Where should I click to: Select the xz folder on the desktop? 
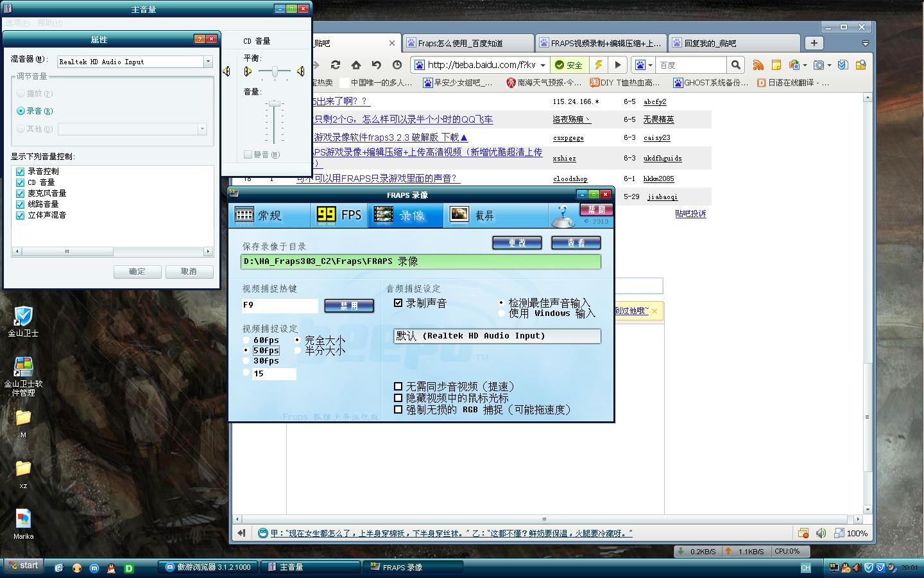click(23, 475)
